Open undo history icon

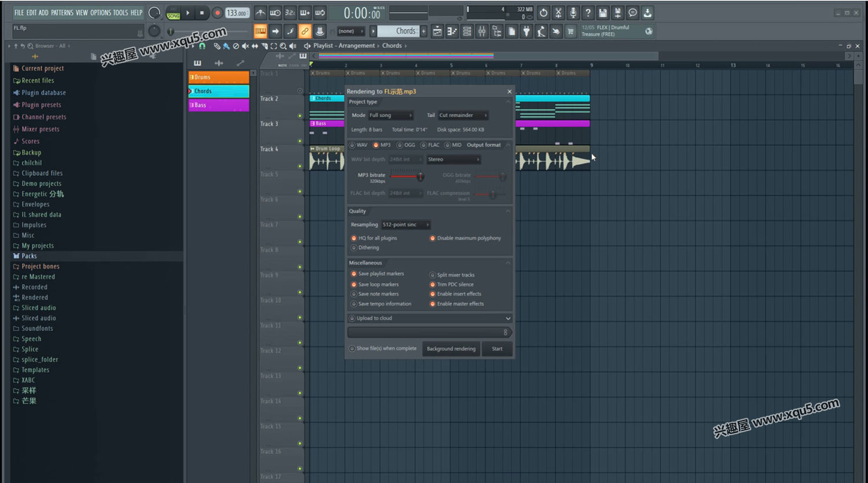tap(543, 13)
